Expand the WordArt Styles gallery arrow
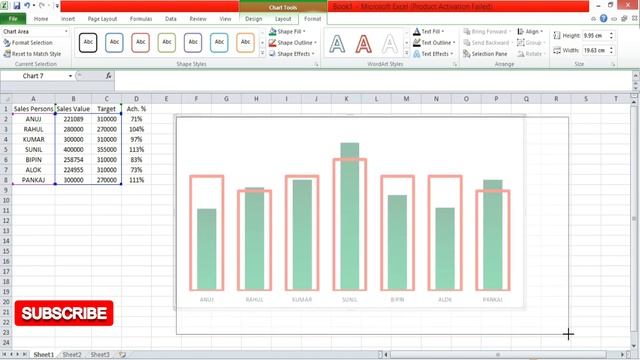The width and height of the screenshot is (640, 360). click(407, 53)
